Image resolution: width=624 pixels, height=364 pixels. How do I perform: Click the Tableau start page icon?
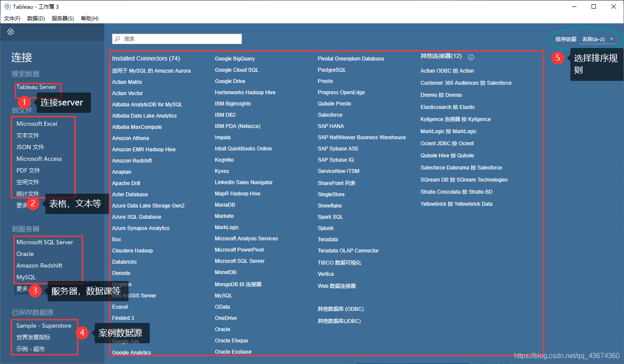tap(11, 32)
